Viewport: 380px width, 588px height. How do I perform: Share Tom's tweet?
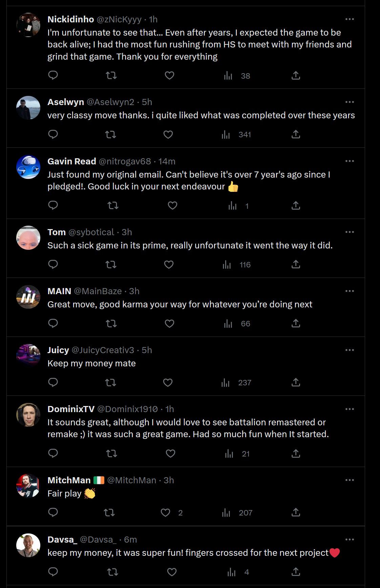click(296, 264)
